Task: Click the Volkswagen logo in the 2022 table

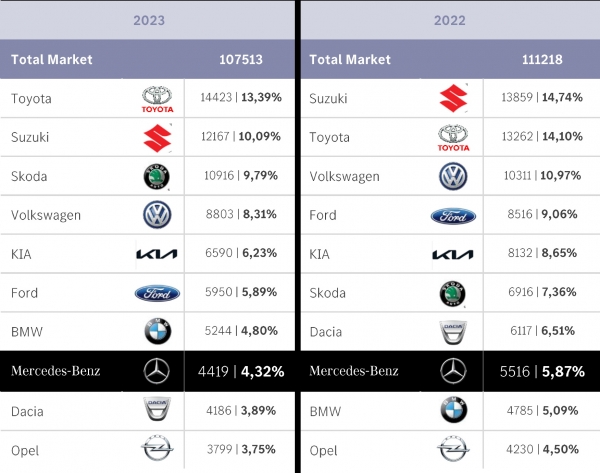Action: click(x=453, y=177)
